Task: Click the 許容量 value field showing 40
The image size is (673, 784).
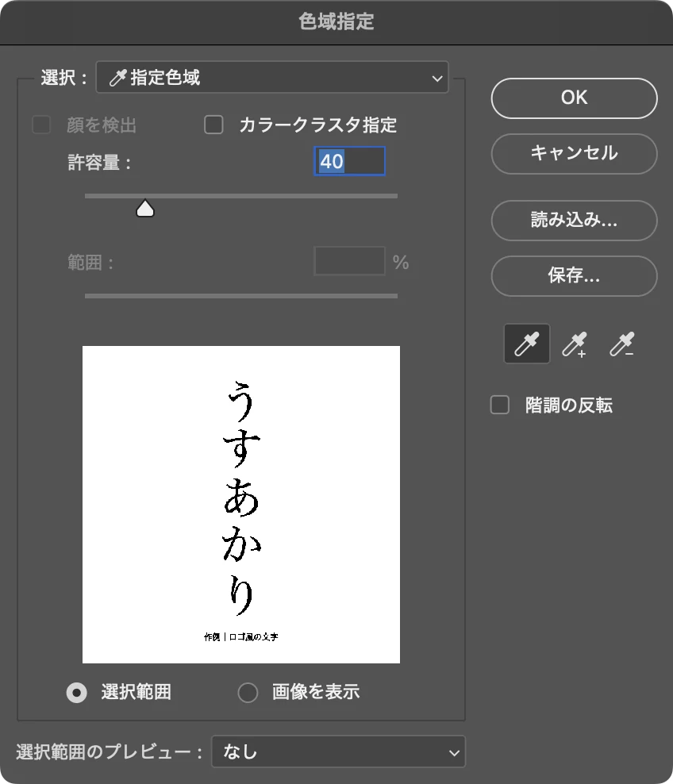Action: pyautogui.click(x=349, y=161)
